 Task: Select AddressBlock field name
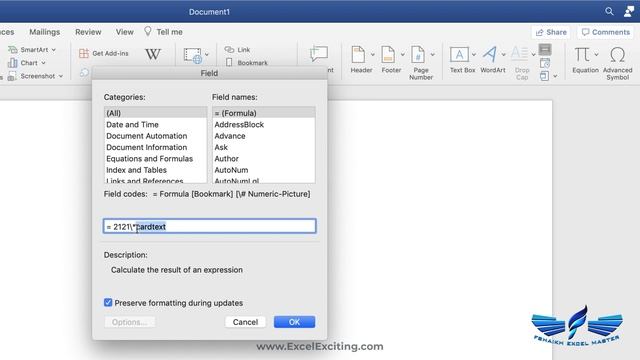[264, 124]
